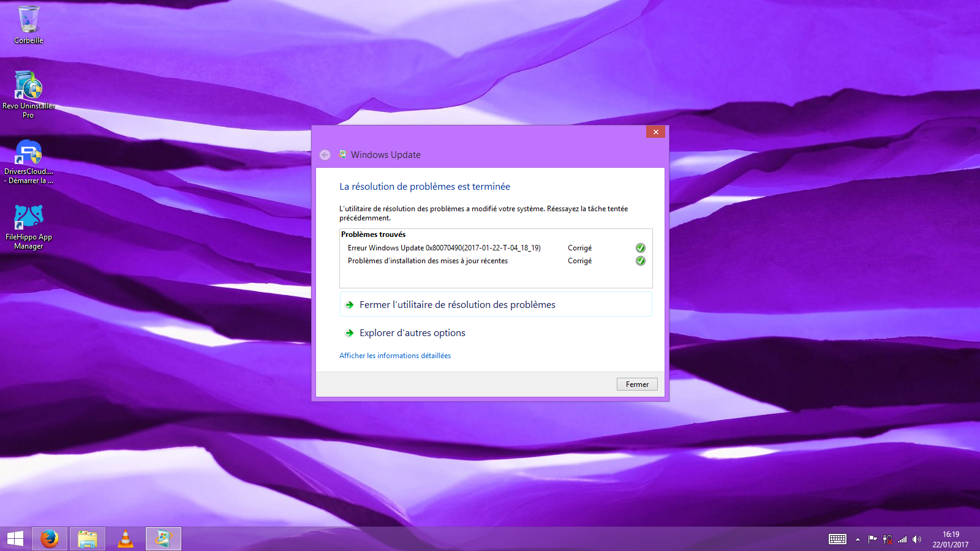Click Corrigé status for recent updates problem
Viewport: 980px width, 551px height.
[x=579, y=261]
